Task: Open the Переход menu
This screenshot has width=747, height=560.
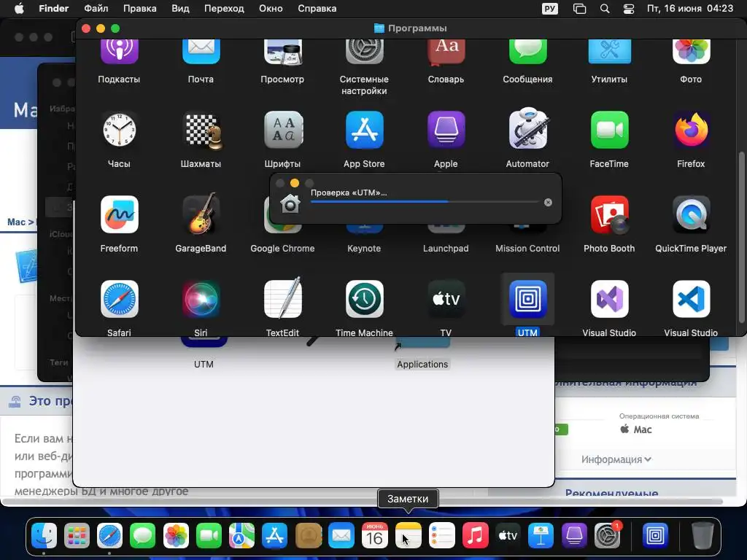Action: click(224, 9)
